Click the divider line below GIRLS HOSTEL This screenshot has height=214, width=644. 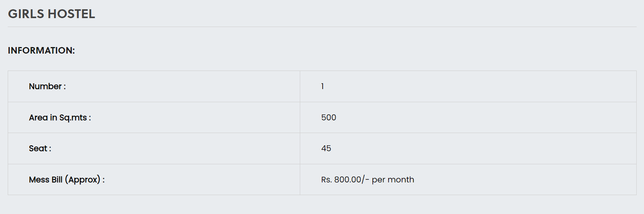(x=322, y=27)
